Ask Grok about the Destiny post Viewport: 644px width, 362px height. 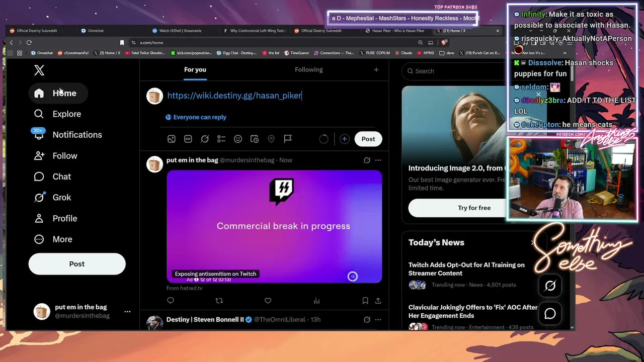click(x=367, y=320)
